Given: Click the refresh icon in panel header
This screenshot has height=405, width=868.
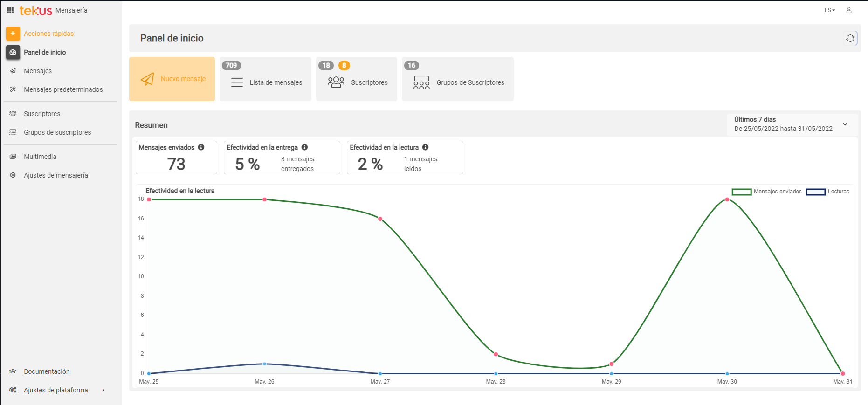Looking at the screenshot, I should pos(850,38).
